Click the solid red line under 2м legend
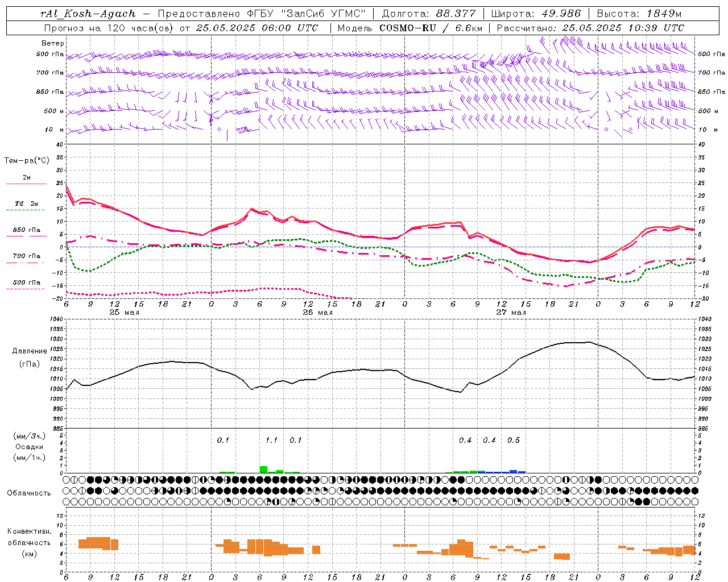Image resolution: width=728 pixels, height=582 pixels. click(26, 184)
